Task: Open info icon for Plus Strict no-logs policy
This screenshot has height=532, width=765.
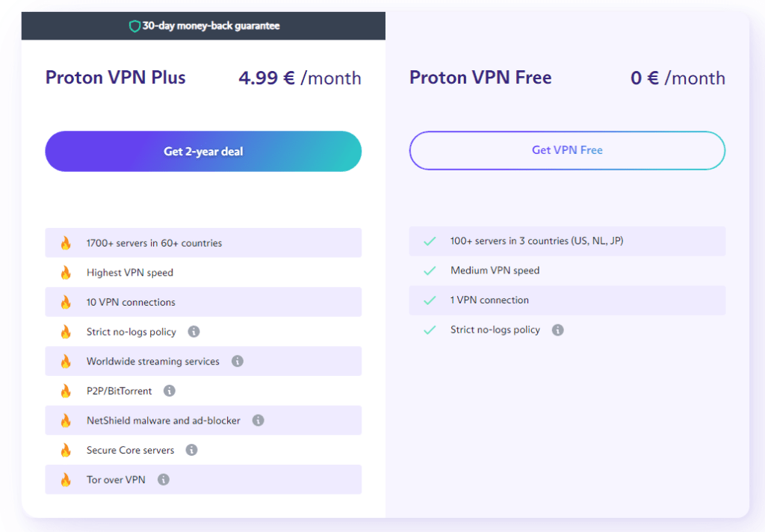Action: coord(193,332)
